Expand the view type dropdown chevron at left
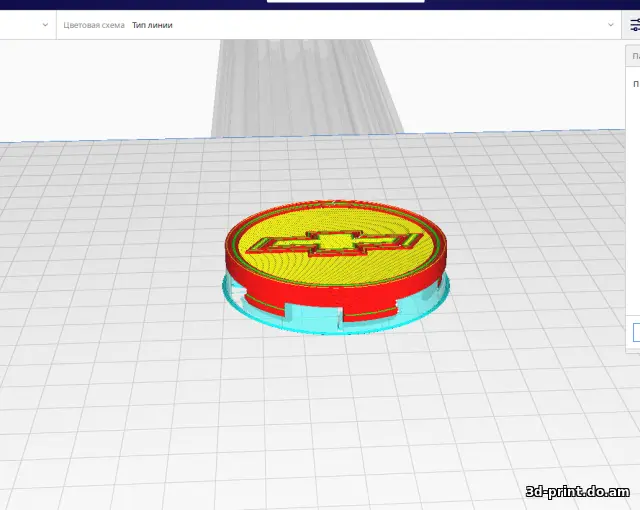Image resolution: width=640 pixels, height=510 pixels. tap(46, 25)
